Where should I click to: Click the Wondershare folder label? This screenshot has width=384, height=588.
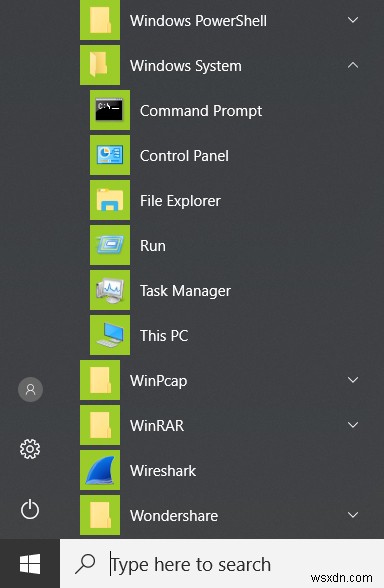pyautogui.click(x=174, y=516)
